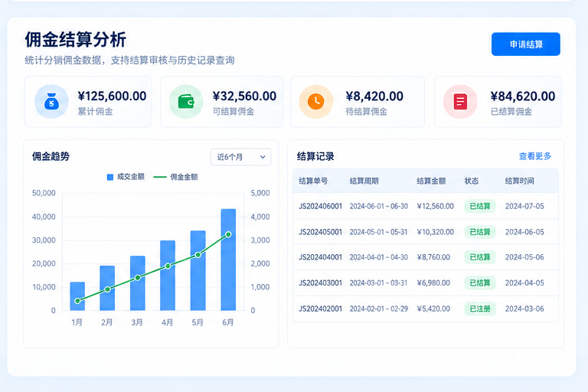Click status badge in JS202405001 row

pyautogui.click(x=480, y=232)
